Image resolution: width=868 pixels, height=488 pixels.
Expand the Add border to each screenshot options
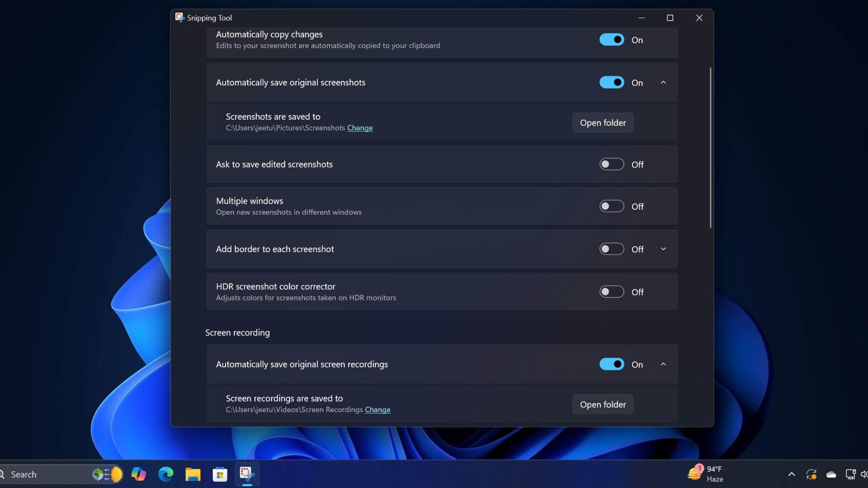[663, 249]
